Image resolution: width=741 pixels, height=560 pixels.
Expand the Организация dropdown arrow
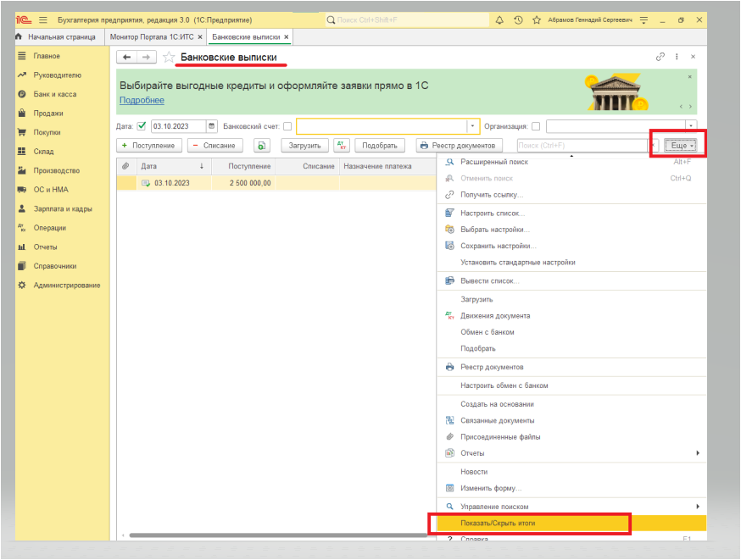point(691,126)
